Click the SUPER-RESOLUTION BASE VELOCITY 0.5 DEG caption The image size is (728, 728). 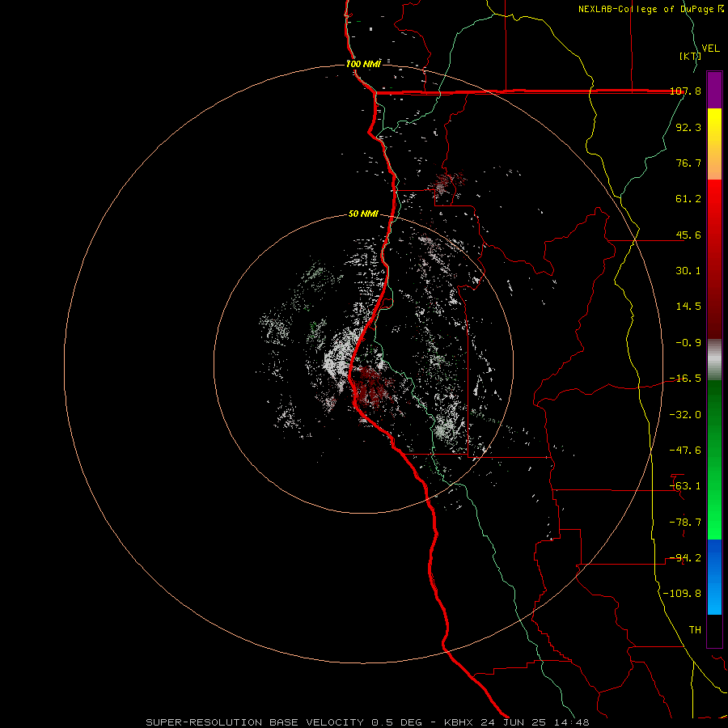coord(284,722)
